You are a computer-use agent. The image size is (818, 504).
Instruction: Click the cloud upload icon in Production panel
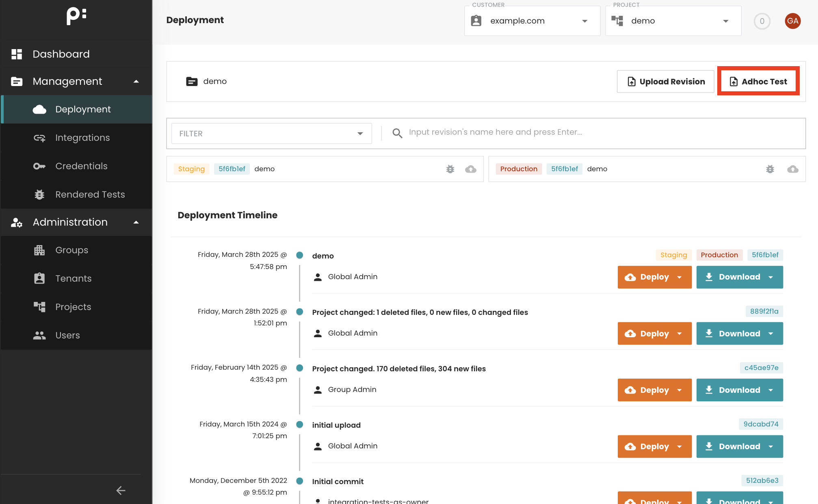coord(792,169)
